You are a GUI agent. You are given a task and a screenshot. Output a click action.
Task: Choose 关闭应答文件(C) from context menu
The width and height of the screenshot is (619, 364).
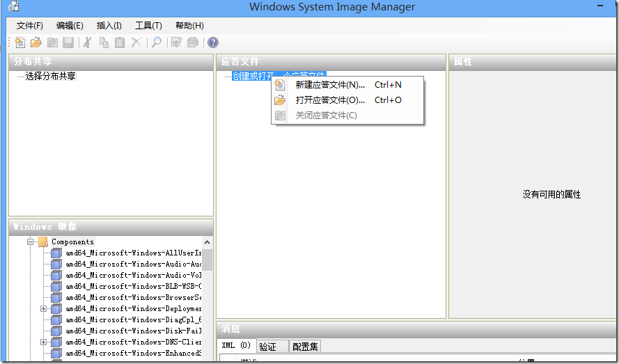(x=347, y=116)
